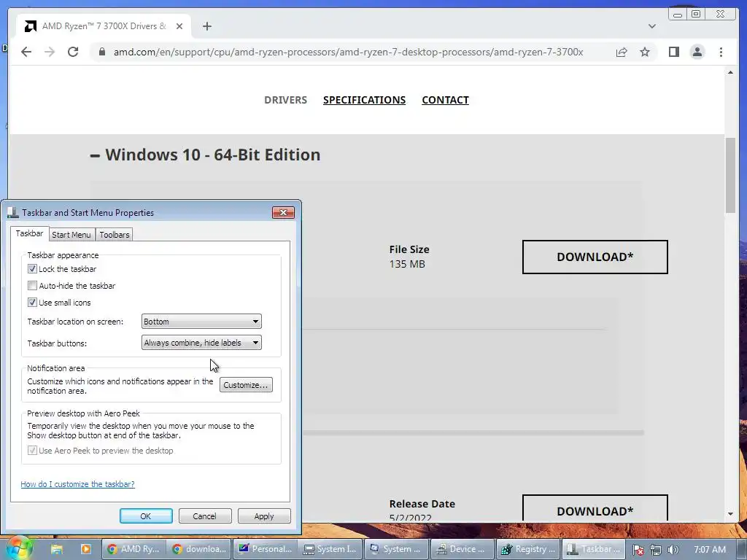Click the Chrome forward arrow

coord(50,52)
